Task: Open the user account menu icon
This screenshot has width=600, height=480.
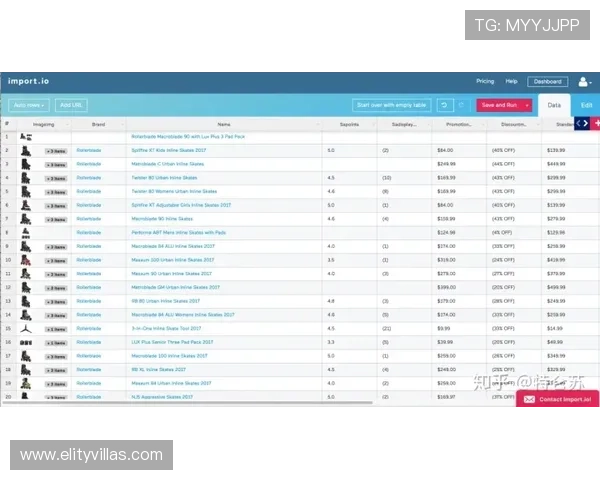Action: point(585,82)
